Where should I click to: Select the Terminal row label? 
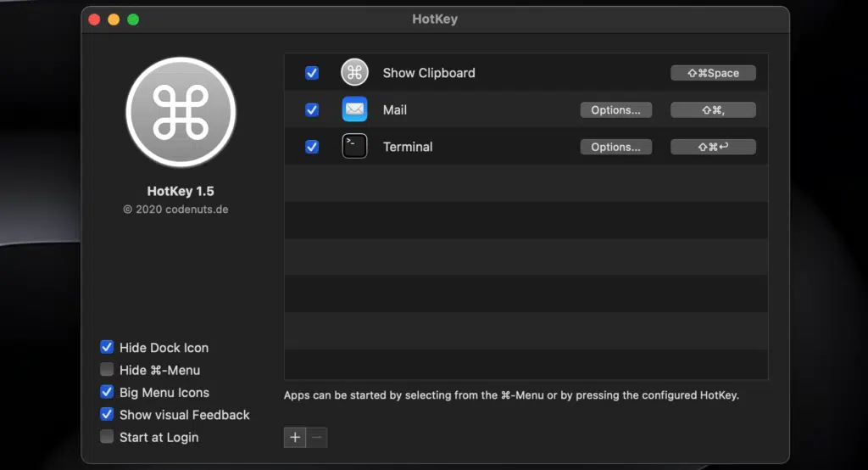click(408, 147)
